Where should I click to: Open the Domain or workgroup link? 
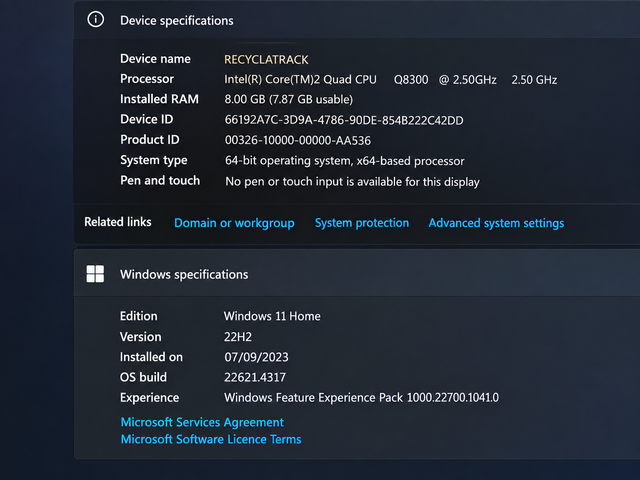pyautogui.click(x=234, y=223)
